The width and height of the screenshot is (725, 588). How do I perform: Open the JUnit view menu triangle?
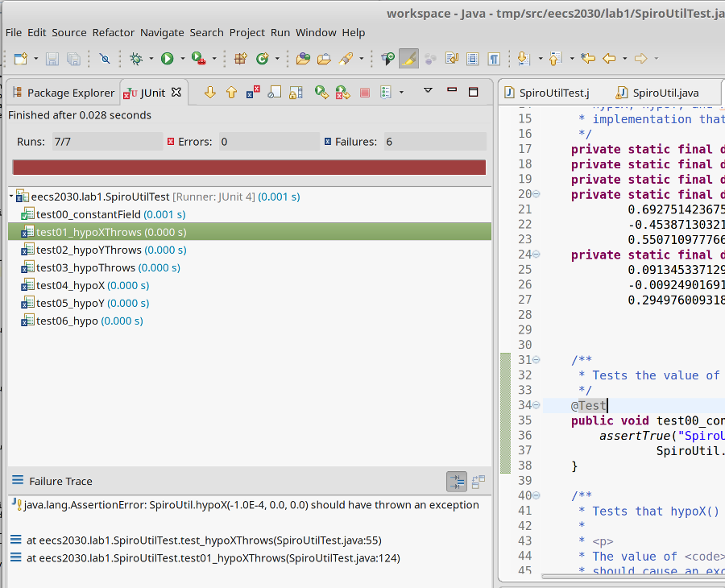(x=429, y=90)
